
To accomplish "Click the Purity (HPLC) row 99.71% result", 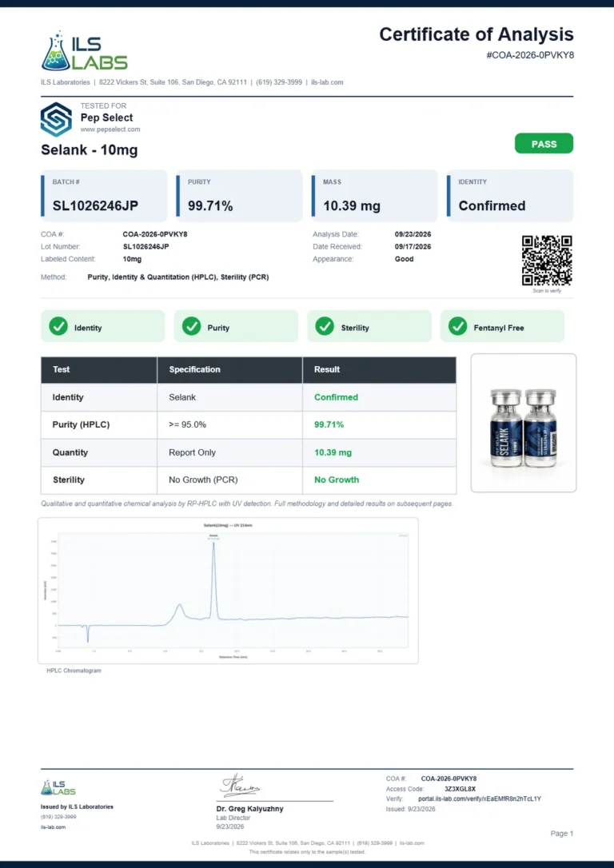I will point(329,424).
